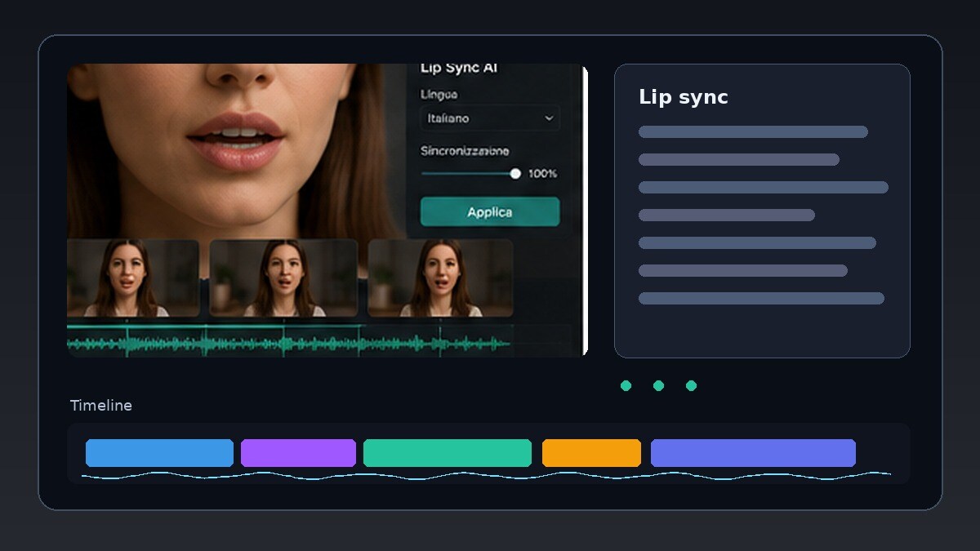Click the Lip Sync AI panel title

pos(458,69)
